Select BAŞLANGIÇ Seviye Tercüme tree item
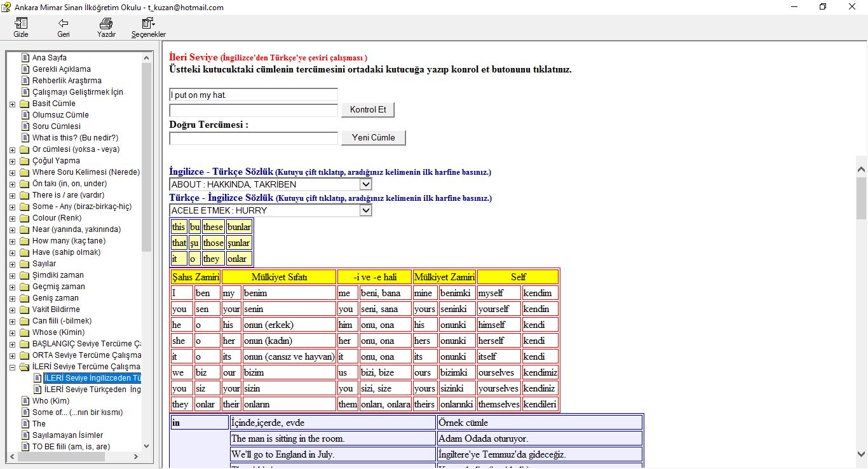Viewport: 868px width, 469px height. pos(86,344)
